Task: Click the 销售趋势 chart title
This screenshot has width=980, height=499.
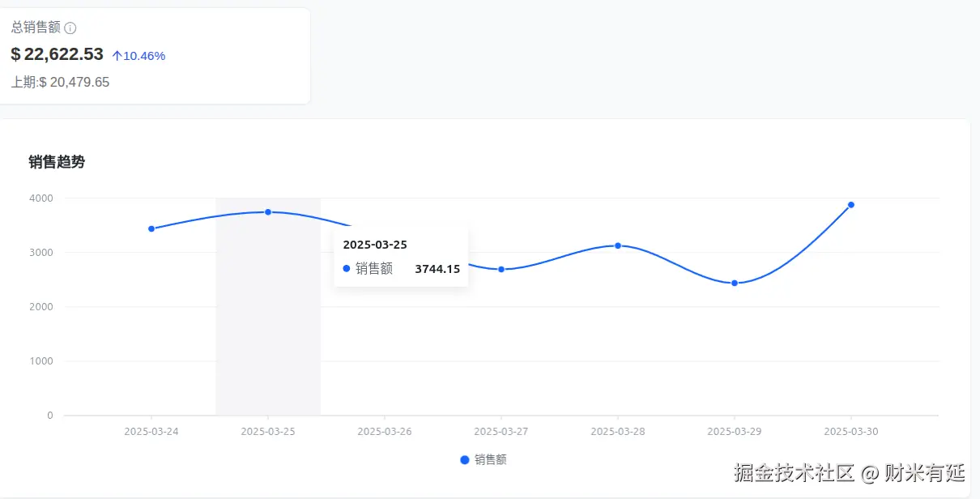Action: (57, 162)
